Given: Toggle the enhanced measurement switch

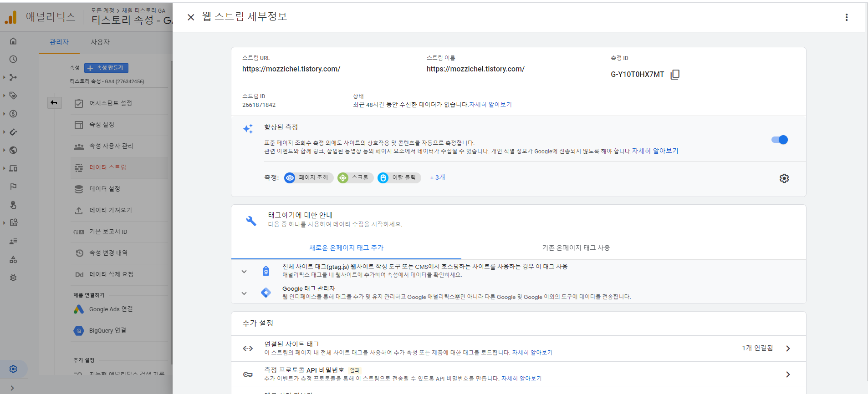Looking at the screenshot, I should pos(780,140).
